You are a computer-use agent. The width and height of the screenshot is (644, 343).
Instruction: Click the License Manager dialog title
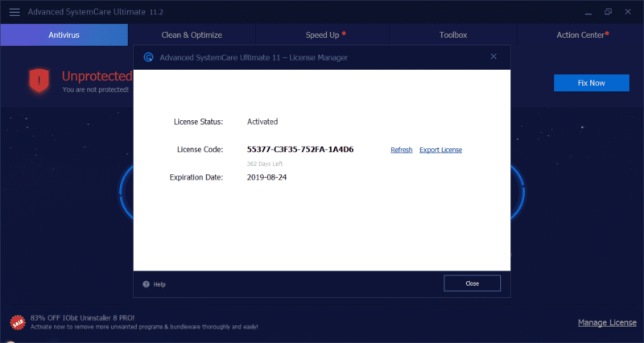coord(254,58)
